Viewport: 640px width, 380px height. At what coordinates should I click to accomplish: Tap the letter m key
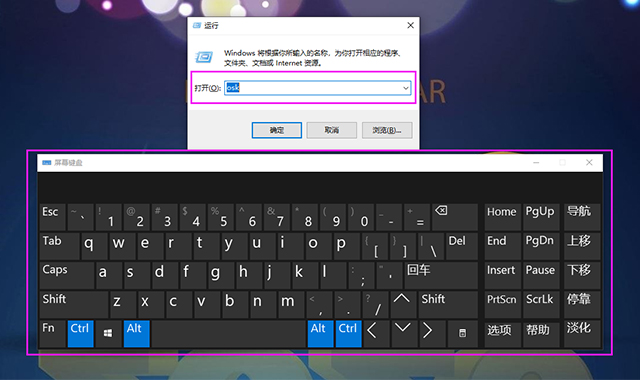[x=291, y=304]
